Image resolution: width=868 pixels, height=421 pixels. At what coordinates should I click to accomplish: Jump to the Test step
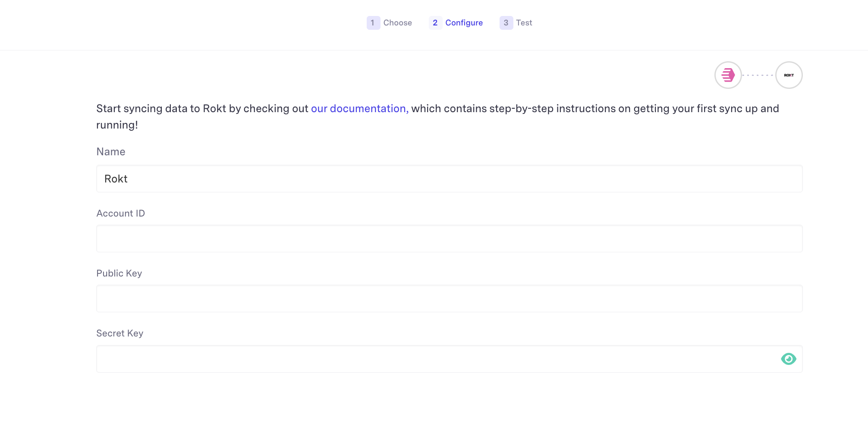click(524, 23)
